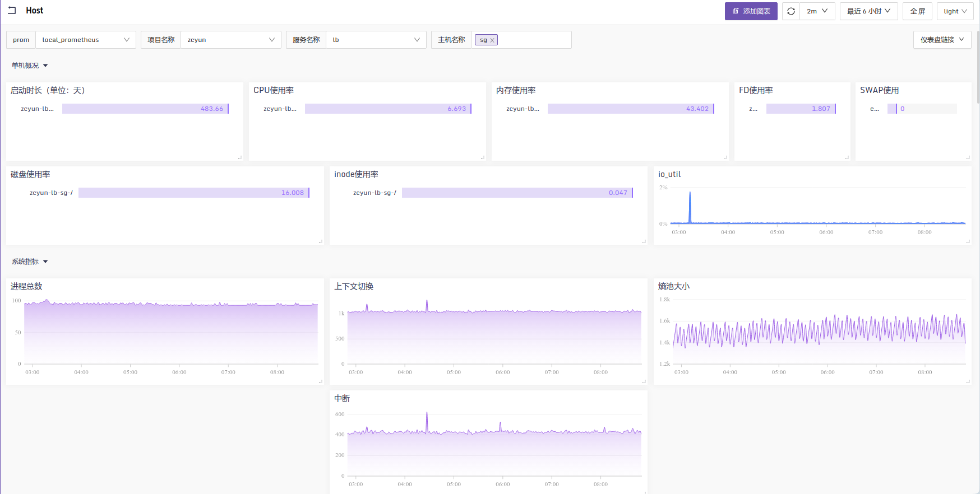Click the 磁盘使用率 16.008 bar
The height and width of the screenshot is (494, 980).
(194, 193)
